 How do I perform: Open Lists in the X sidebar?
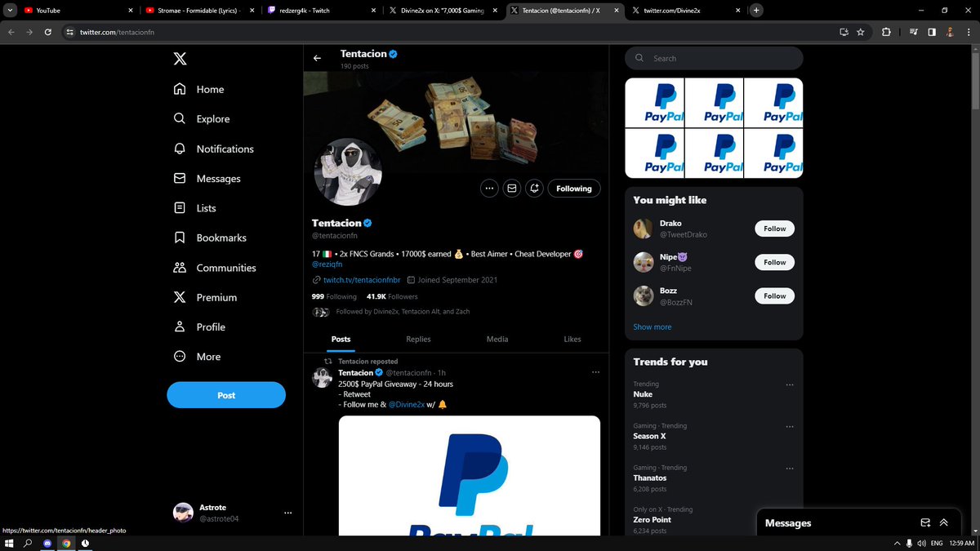(194, 208)
